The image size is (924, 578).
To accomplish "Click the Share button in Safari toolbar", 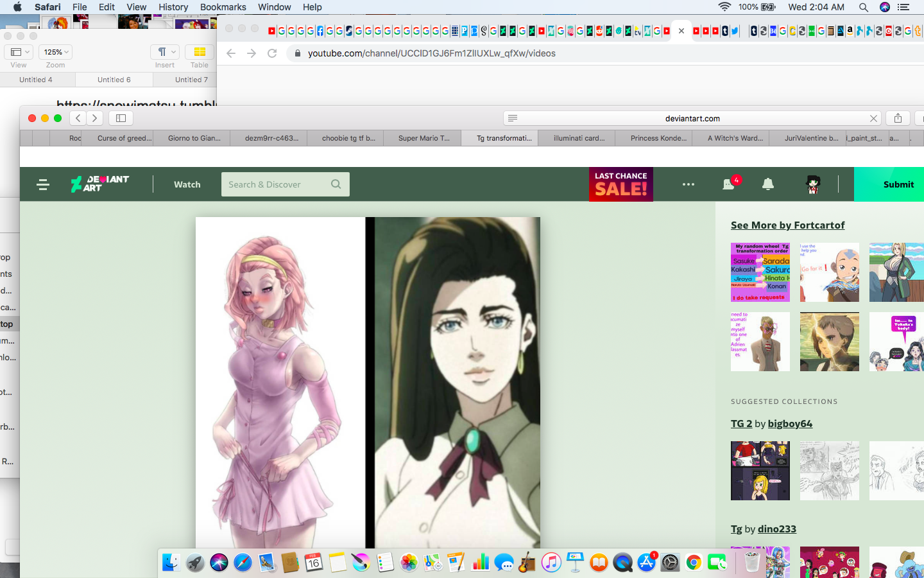I will 898,118.
